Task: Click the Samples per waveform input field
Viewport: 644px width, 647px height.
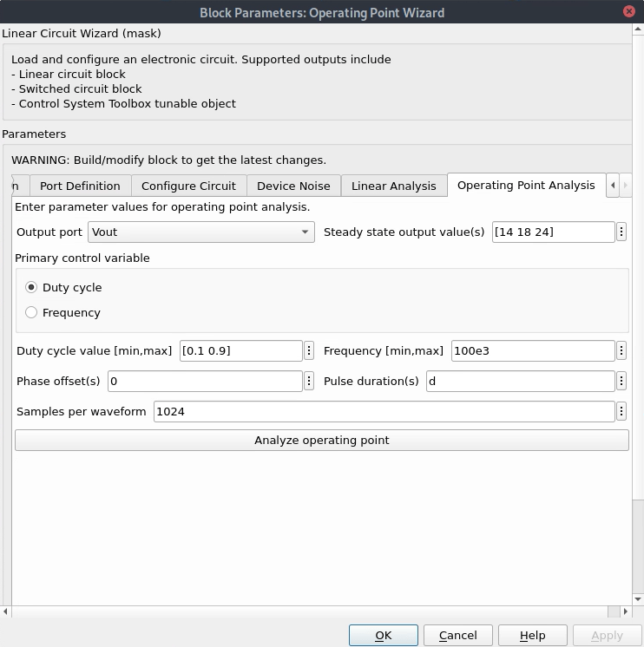Action: click(x=384, y=411)
